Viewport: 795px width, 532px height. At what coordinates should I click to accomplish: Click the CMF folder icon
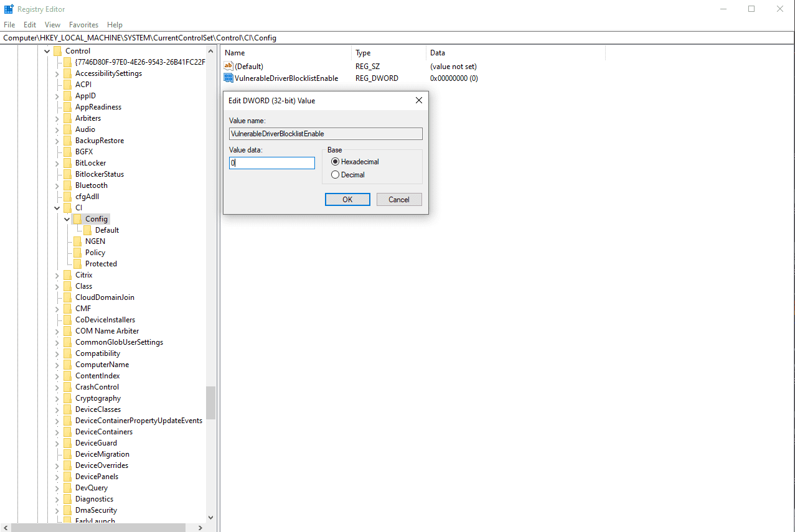[67, 309]
